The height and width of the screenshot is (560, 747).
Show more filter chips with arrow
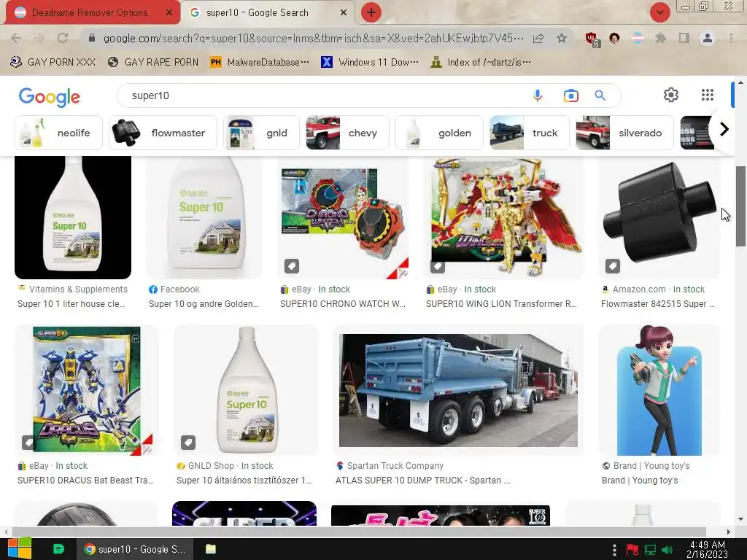pyautogui.click(x=724, y=129)
